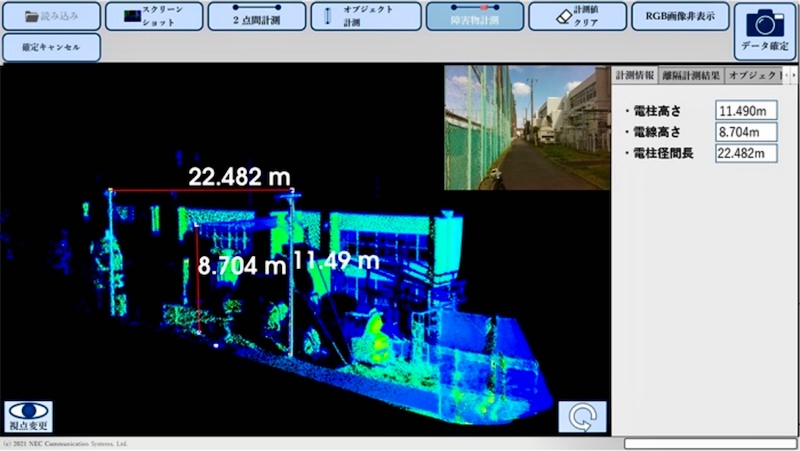Viewport: 800px width, 451px height.
Task: Clear measurements with 計測値クリア eraser button
Action: pyautogui.click(x=577, y=16)
